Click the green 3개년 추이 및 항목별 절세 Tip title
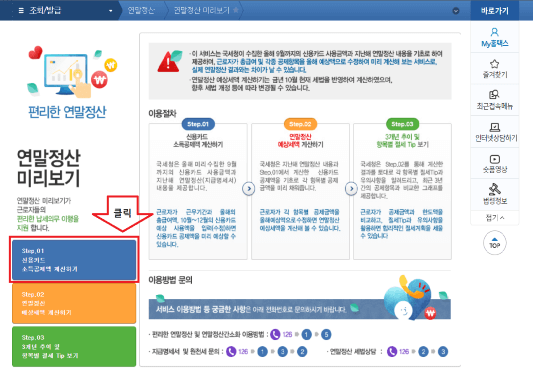This screenshot has height=372, width=533. tap(402, 140)
